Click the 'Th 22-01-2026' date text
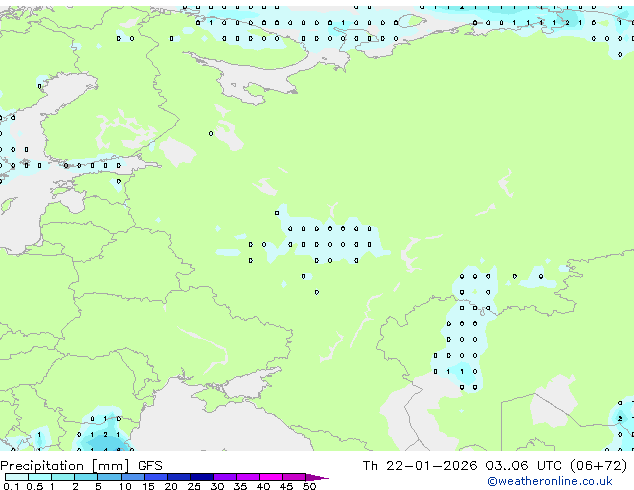Viewport: 634px width, 490px height. point(420,466)
